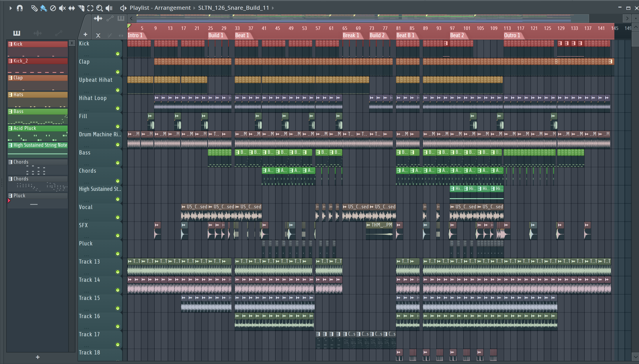
Task: Click playlist overview minimap strip
Action: pyautogui.click(x=363, y=18)
